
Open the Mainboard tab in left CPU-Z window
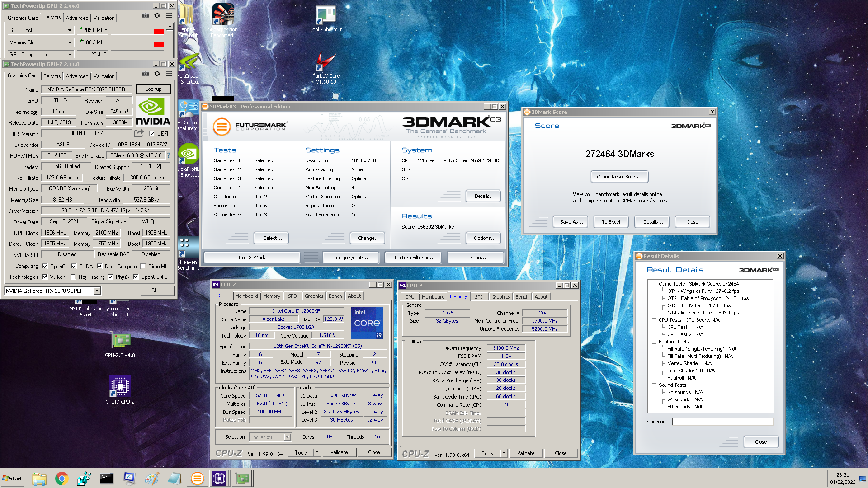(246, 296)
